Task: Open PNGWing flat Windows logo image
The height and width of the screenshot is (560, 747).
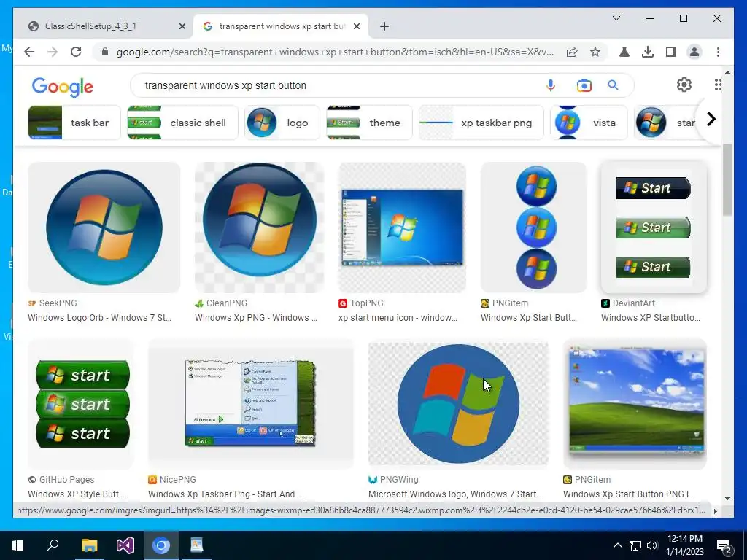Action: (458, 404)
